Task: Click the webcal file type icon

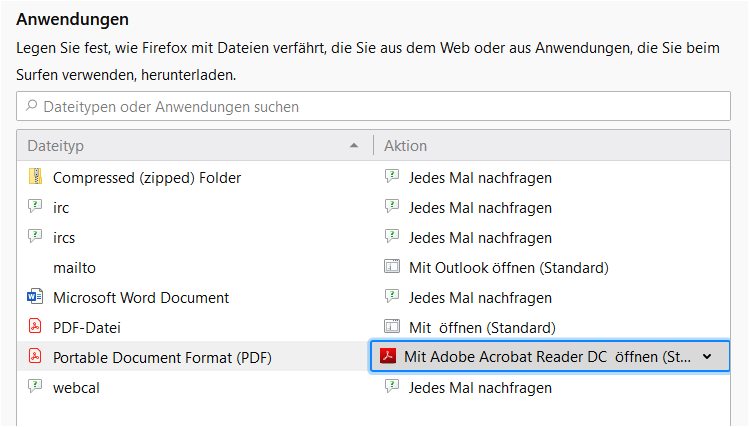Action: tap(35, 386)
